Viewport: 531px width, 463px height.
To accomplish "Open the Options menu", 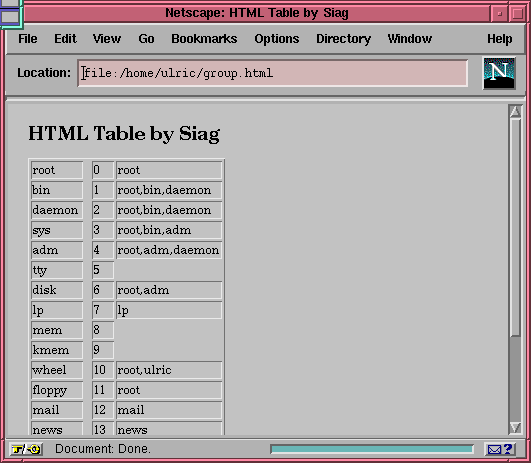I will tap(277, 39).
